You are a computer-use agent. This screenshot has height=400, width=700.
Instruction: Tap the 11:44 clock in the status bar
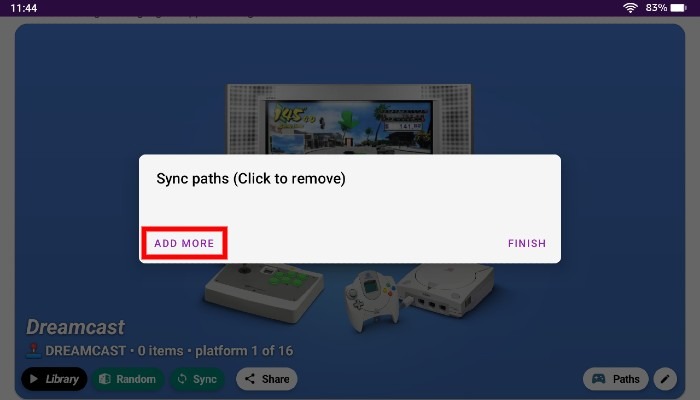click(24, 8)
